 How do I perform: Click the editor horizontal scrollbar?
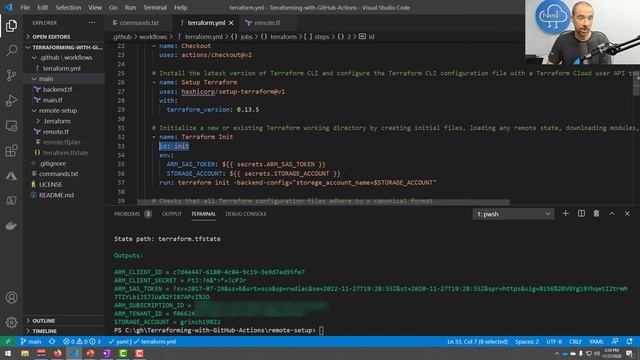click(323, 202)
